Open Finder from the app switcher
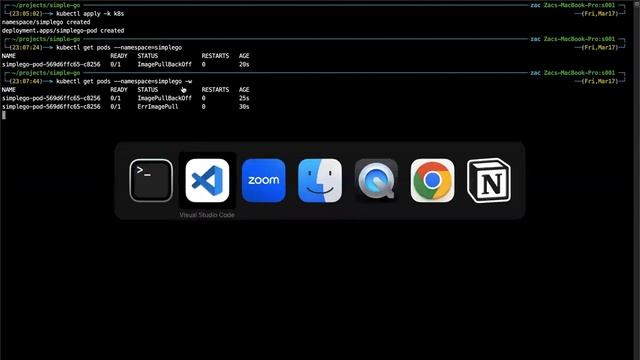Screen dimensions: 640x360 tap(320, 180)
